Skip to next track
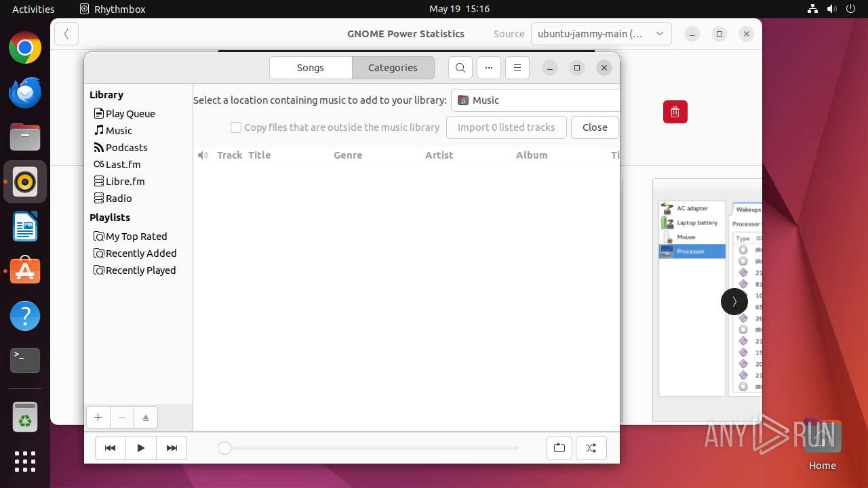The height and width of the screenshot is (488, 868). (x=172, y=448)
